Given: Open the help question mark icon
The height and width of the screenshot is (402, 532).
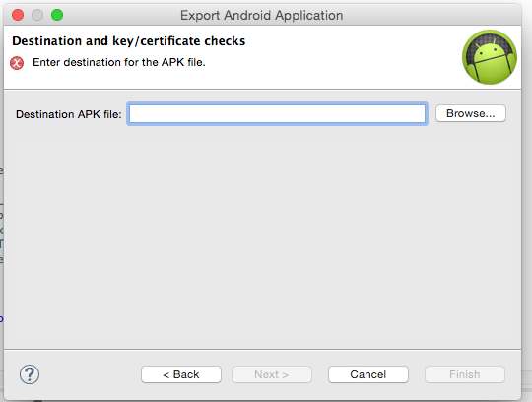Looking at the screenshot, I should [x=30, y=374].
